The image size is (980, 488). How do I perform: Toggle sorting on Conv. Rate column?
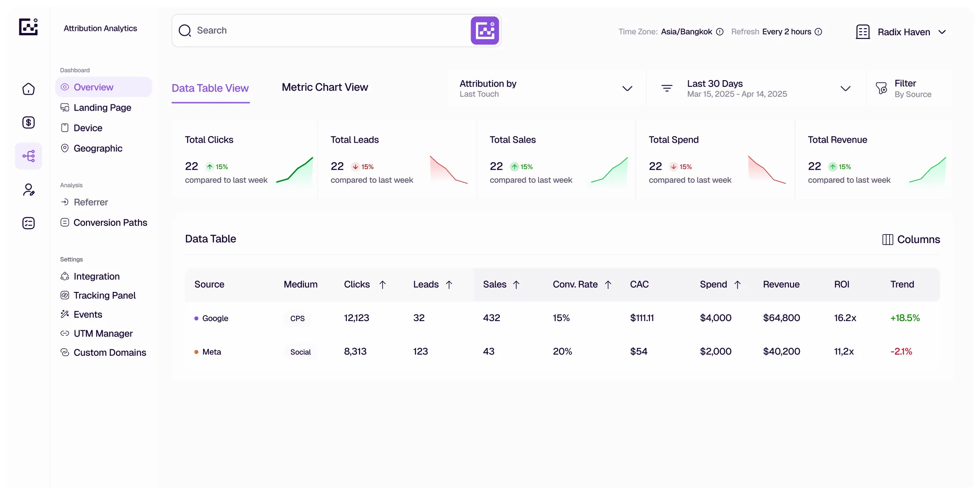pyautogui.click(x=608, y=285)
